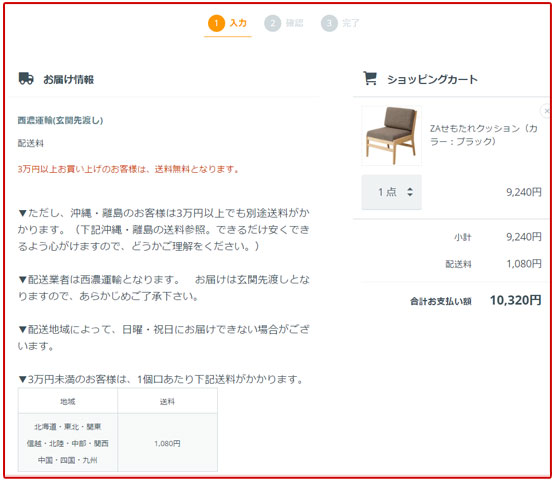557x481 pixels.
Task: Click the 小計 label
Action: 463,237
